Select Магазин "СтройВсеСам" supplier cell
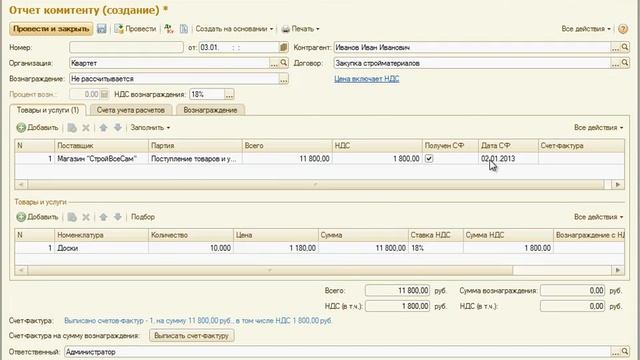 101,159
